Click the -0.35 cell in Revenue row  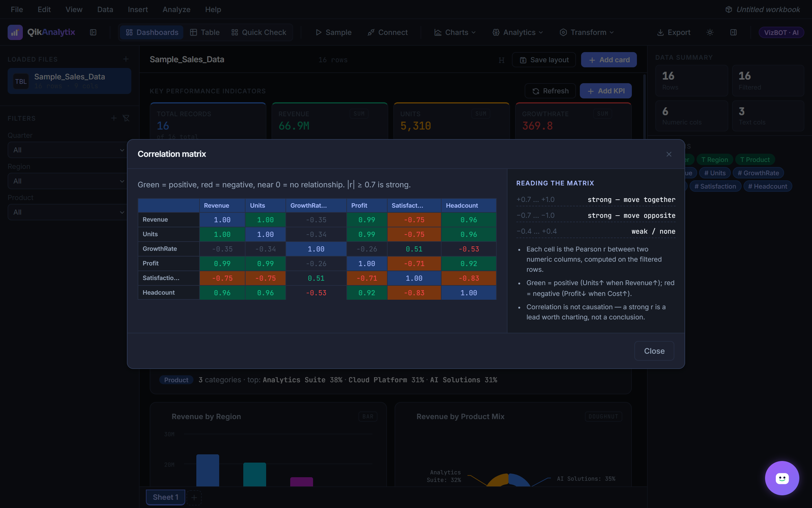[x=316, y=220]
